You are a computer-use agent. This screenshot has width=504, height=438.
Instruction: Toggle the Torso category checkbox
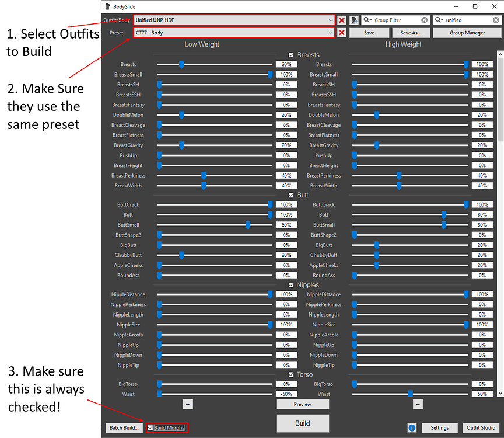[291, 375]
